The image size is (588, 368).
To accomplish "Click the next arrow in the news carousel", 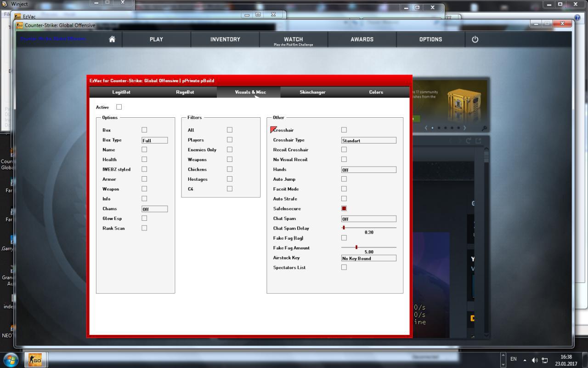I will point(464,128).
